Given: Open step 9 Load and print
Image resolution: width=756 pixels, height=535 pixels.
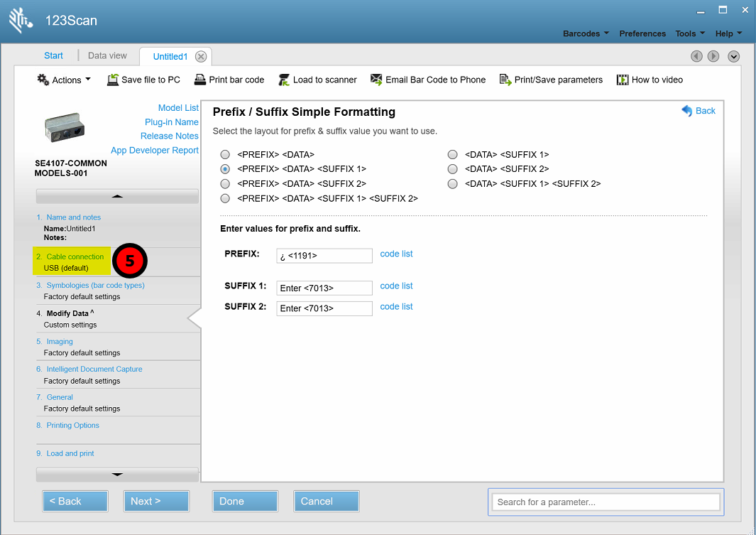Looking at the screenshot, I should pos(70,453).
